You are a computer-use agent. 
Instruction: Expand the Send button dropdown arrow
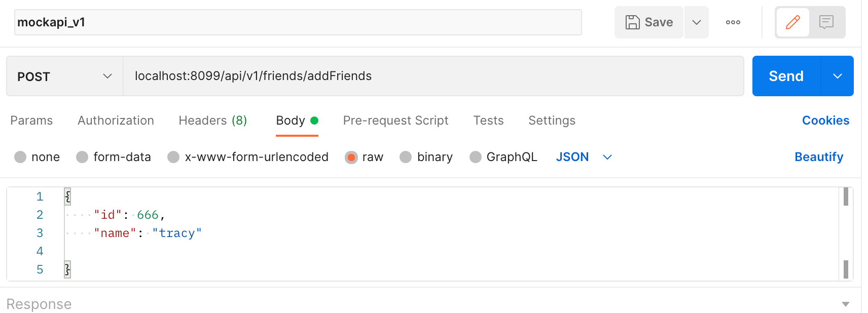[838, 76]
